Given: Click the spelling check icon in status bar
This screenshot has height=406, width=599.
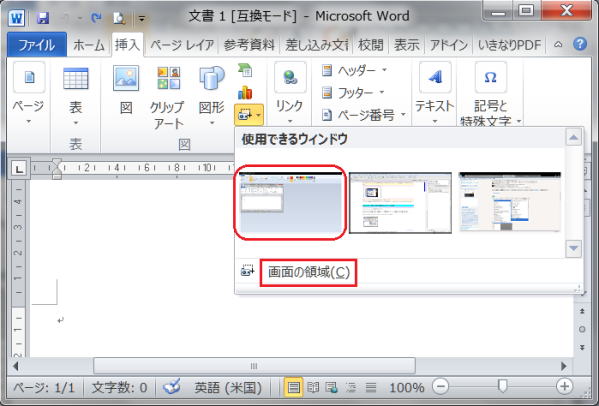Looking at the screenshot, I should click(172, 387).
